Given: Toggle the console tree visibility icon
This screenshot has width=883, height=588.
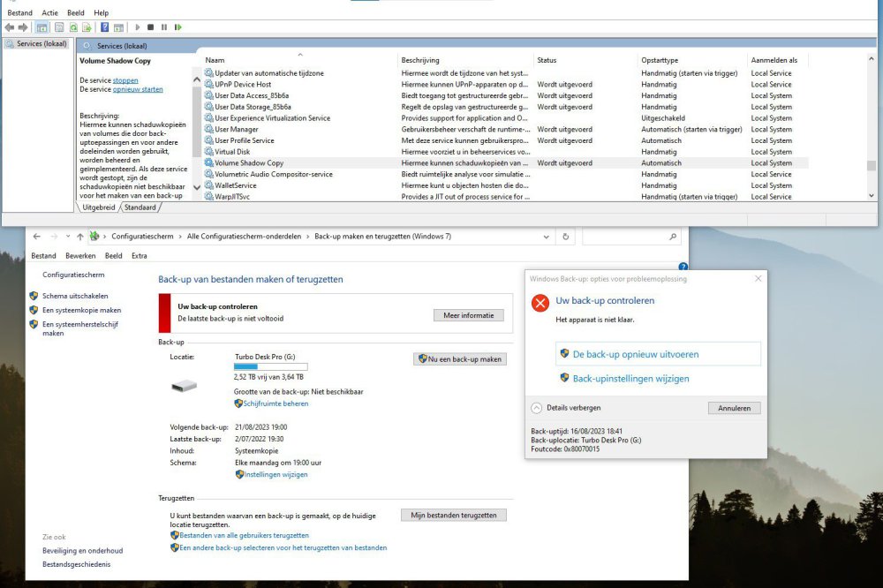Looking at the screenshot, I should click(42, 26).
